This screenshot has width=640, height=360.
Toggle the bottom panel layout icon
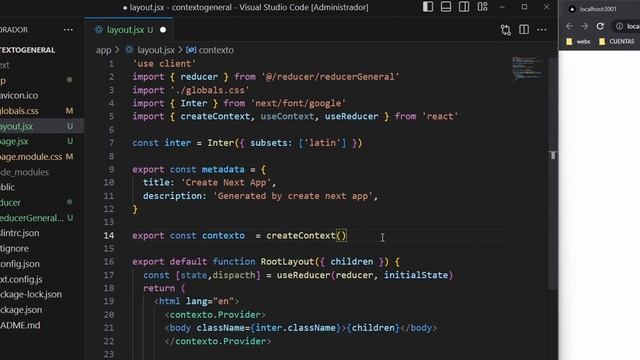pos(446,7)
